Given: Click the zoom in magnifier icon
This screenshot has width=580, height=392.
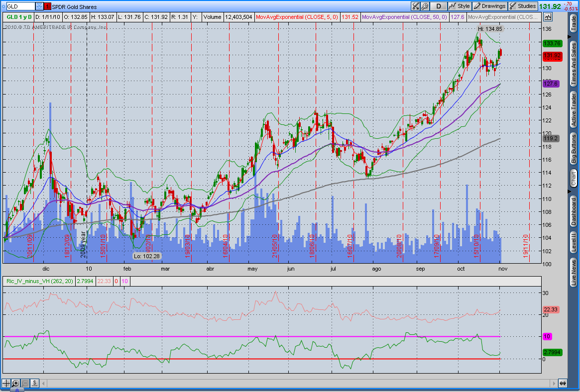Looking at the screenshot, I should [15, 383].
